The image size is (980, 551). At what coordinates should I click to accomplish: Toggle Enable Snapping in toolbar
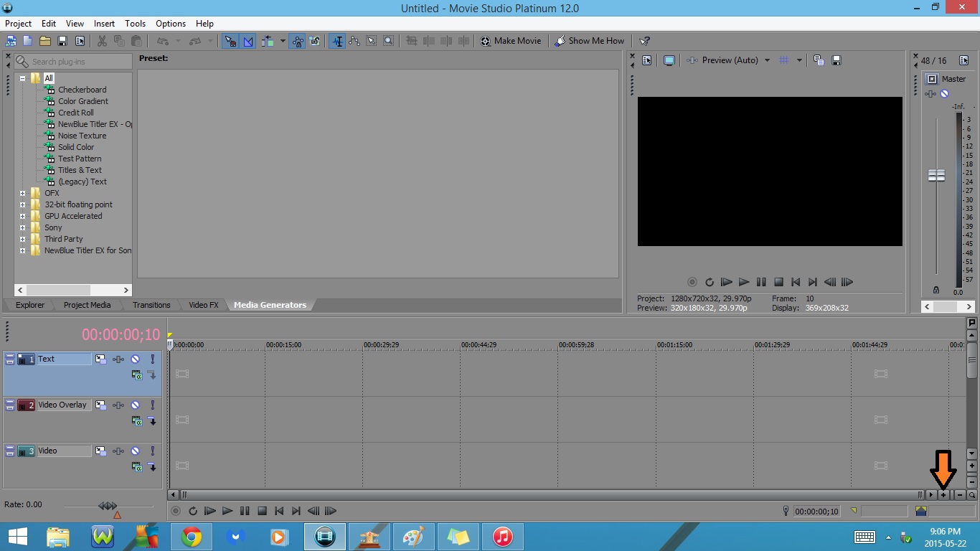pos(230,41)
